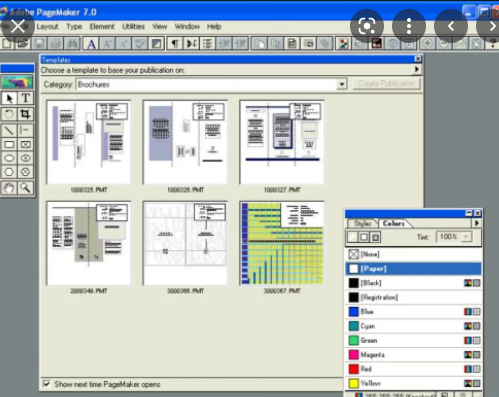
Task: Select the 1000327.PMT template thumbnail
Action: [x=282, y=142]
